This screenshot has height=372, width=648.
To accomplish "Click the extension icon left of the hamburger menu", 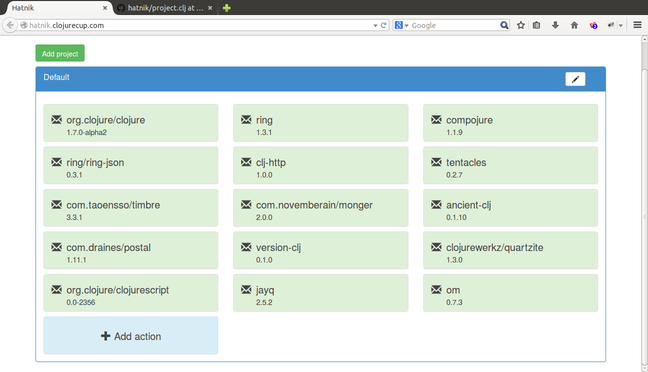I will tap(611, 25).
